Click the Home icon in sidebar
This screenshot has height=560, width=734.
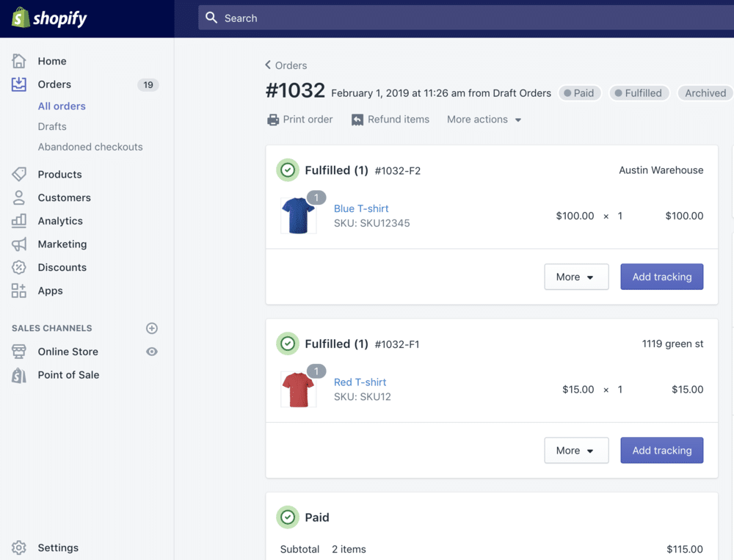(x=19, y=61)
